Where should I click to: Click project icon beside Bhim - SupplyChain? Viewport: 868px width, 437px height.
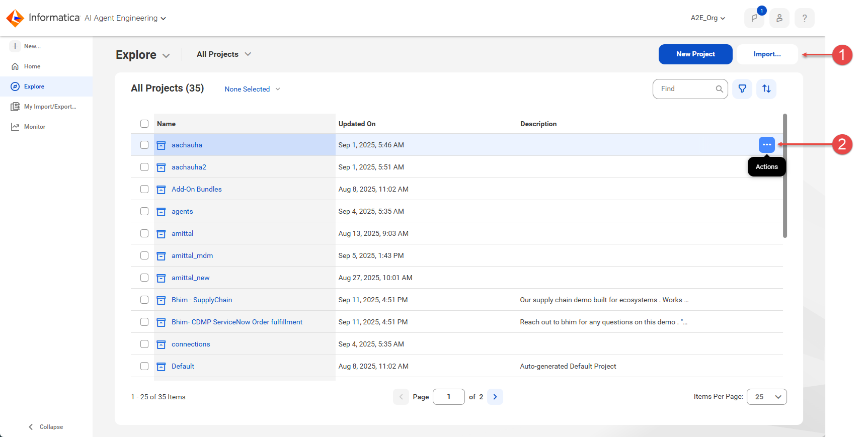coord(161,300)
